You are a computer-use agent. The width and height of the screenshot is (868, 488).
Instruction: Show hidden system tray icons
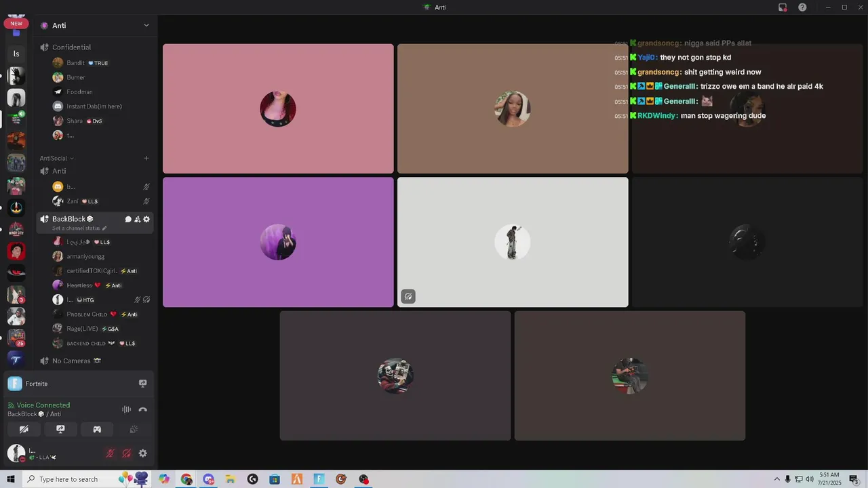point(777,479)
